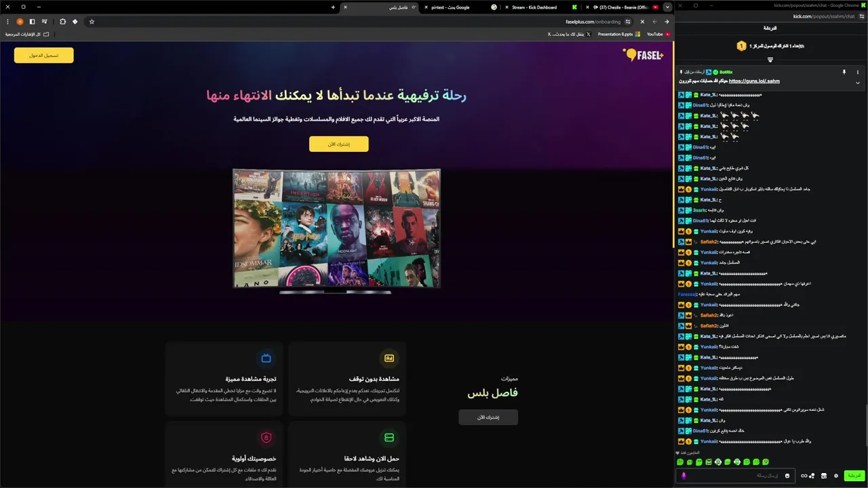This screenshot has width=868, height=488.
Task: Open a new browser tab with plus button
Action: pyautogui.click(x=333, y=7)
